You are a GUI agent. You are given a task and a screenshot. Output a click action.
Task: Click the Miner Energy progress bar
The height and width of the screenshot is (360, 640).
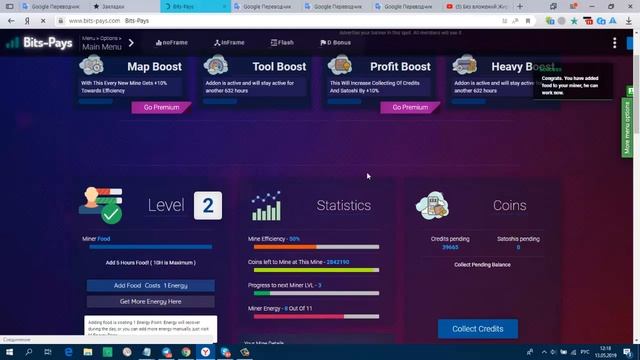(316, 316)
